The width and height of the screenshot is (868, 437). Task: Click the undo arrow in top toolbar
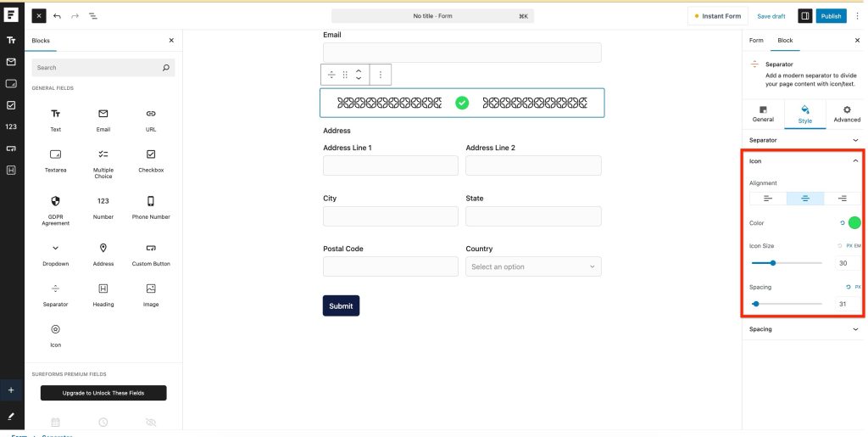tap(57, 16)
